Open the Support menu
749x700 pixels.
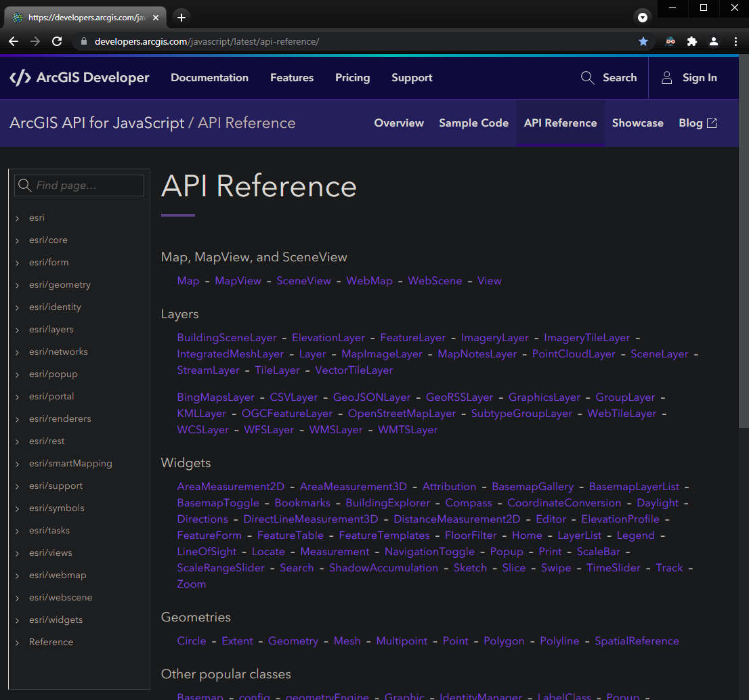(412, 77)
